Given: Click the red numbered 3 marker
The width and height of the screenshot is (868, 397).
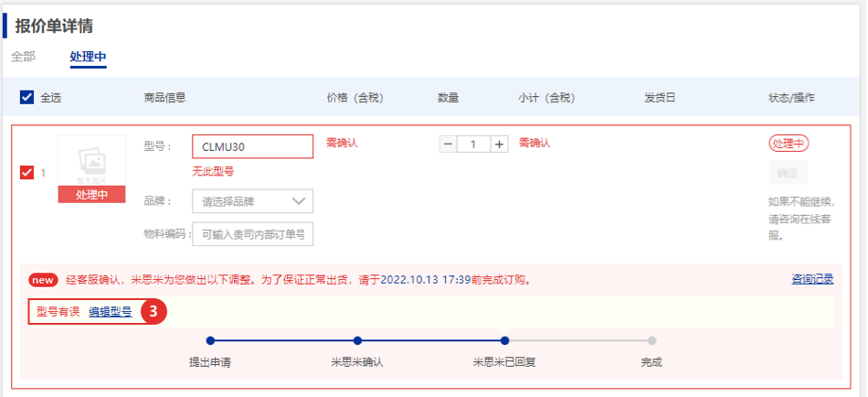Looking at the screenshot, I should point(154,311).
